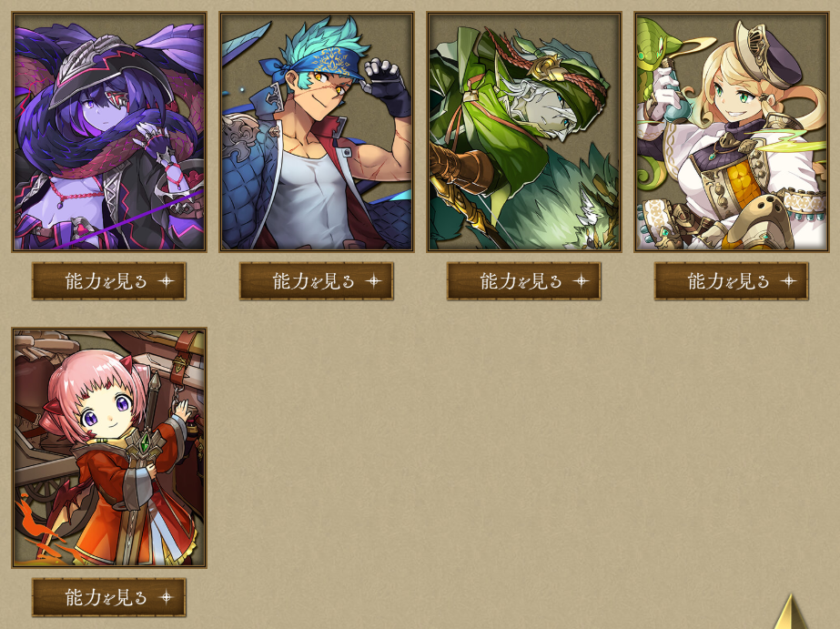840x629 pixels.
Task: Open the purple-haired serpent witch character card
Action: 109,132
